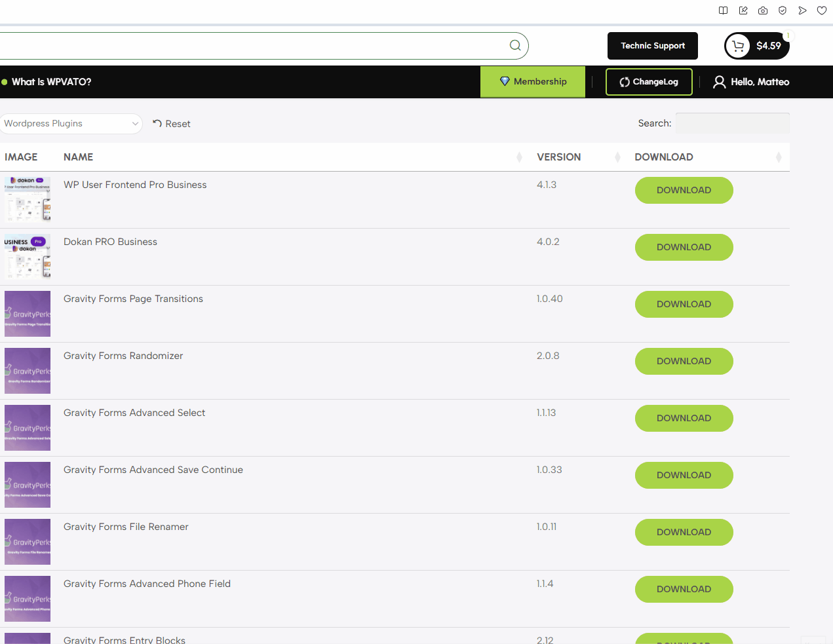
Task: Select the name 'Dokan PRO Business'
Action: pyautogui.click(x=110, y=242)
